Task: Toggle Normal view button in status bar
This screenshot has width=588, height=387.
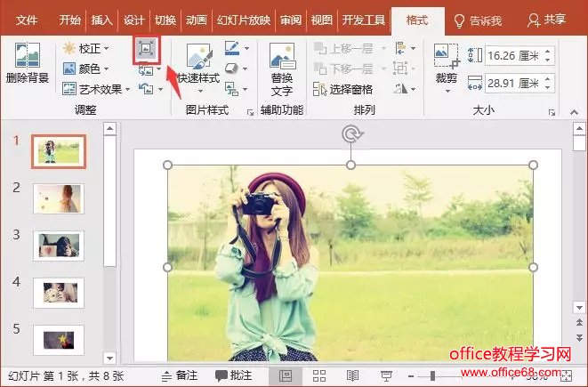Action: [286, 376]
